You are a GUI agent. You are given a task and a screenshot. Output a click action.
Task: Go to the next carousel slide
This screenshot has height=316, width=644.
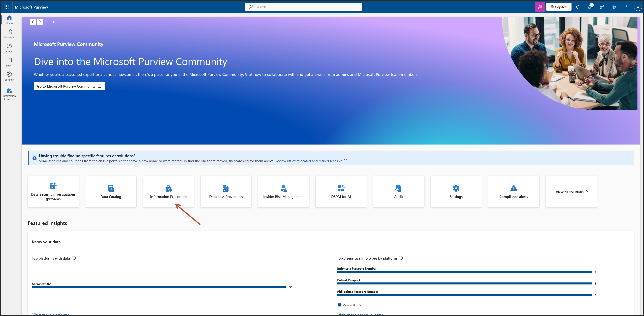tap(40, 22)
